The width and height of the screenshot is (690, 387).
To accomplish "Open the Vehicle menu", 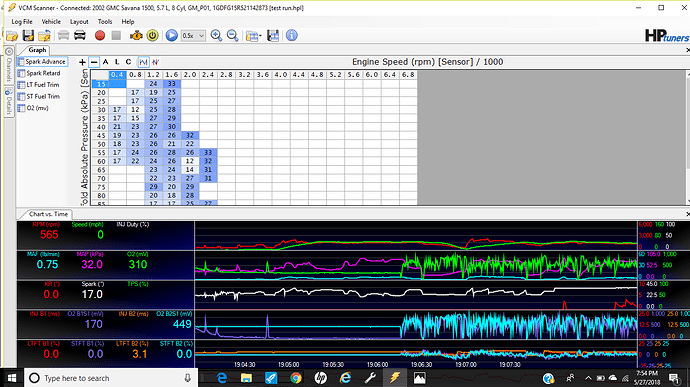I will point(51,22).
